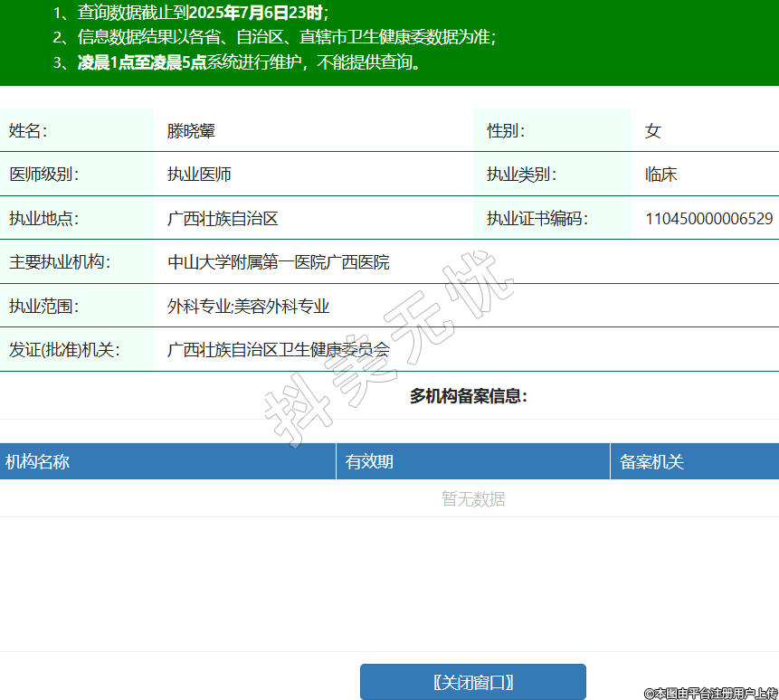Image resolution: width=779 pixels, height=700 pixels.
Task: Click the 临床 practice category value
Action: point(660,175)
